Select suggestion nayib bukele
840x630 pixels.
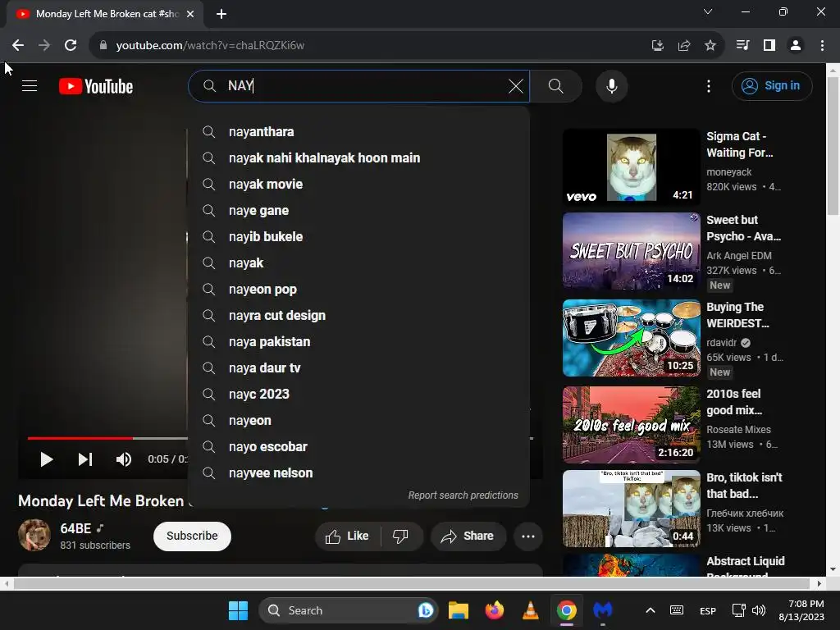[359, 237]
